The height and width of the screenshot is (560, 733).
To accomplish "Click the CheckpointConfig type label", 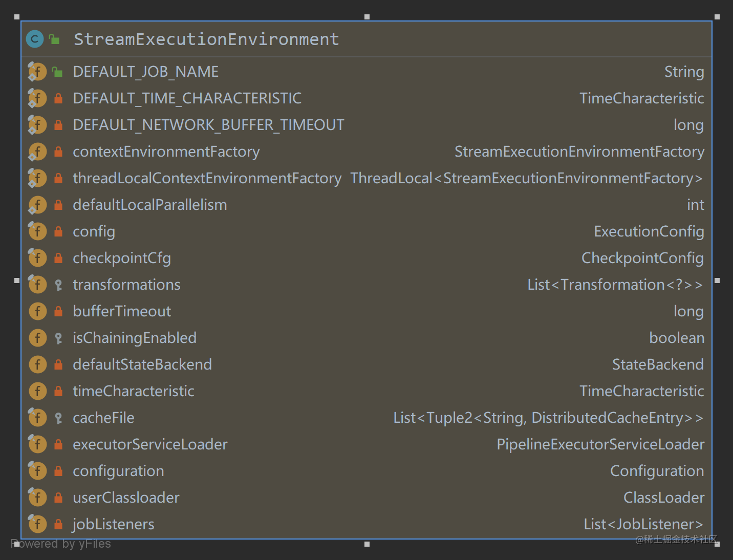I will point(642,259).
